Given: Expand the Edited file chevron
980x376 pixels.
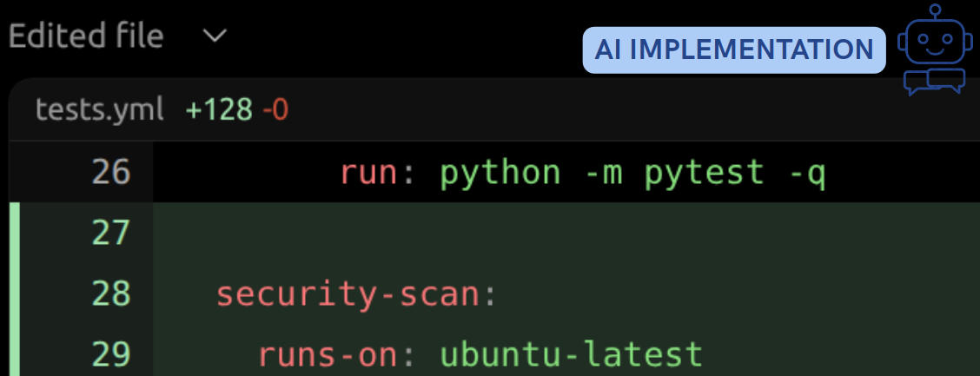Looking at the screenshot, I should click(x=214, y=36).
